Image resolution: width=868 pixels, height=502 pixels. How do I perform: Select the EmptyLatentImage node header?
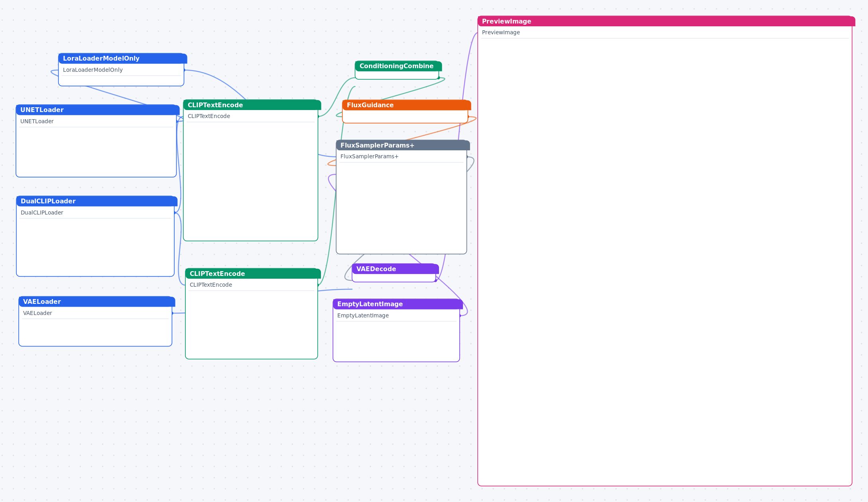pos(398,304)
